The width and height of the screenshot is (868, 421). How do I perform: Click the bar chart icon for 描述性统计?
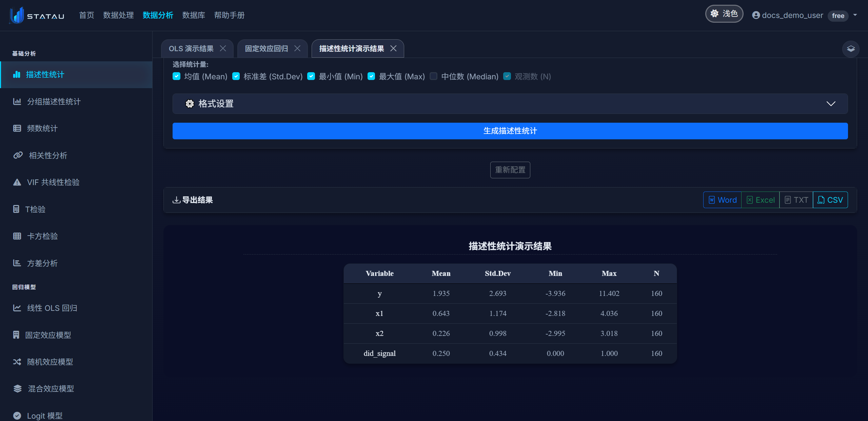[17, 75]
